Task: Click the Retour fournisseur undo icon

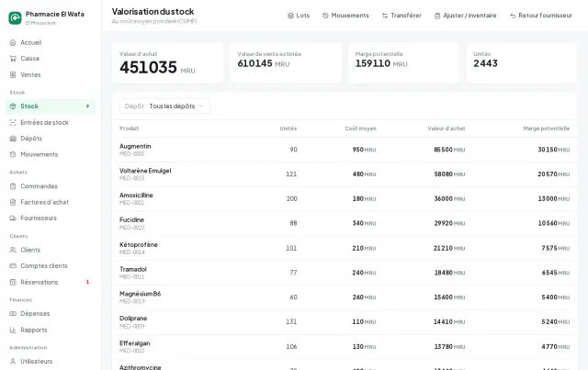Action: click(x=513, y=16)
